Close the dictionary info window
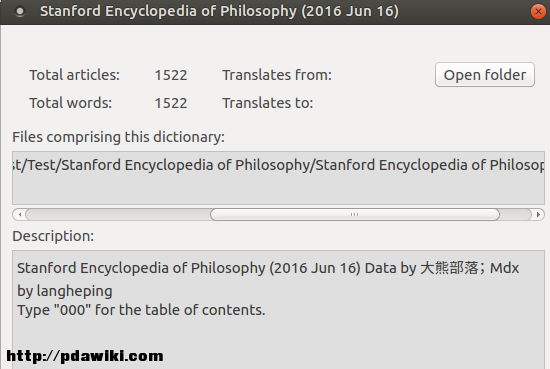Viewport: 550px width, 369px height. point(538,12)
